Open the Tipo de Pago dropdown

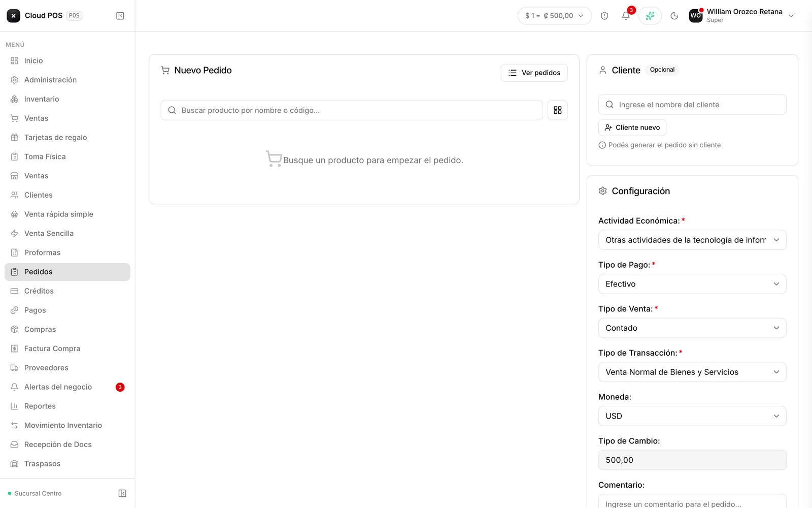692,284
